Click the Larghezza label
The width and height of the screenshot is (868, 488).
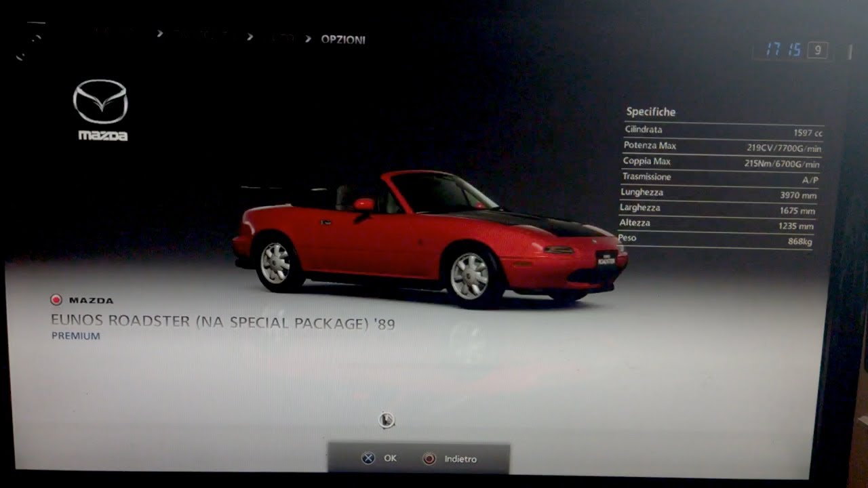[639, 208]
